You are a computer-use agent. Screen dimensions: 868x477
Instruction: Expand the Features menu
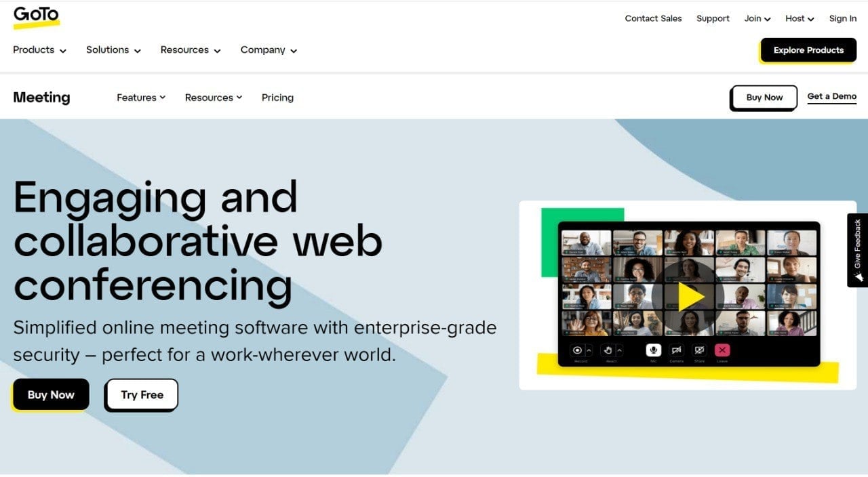point(141,98)
